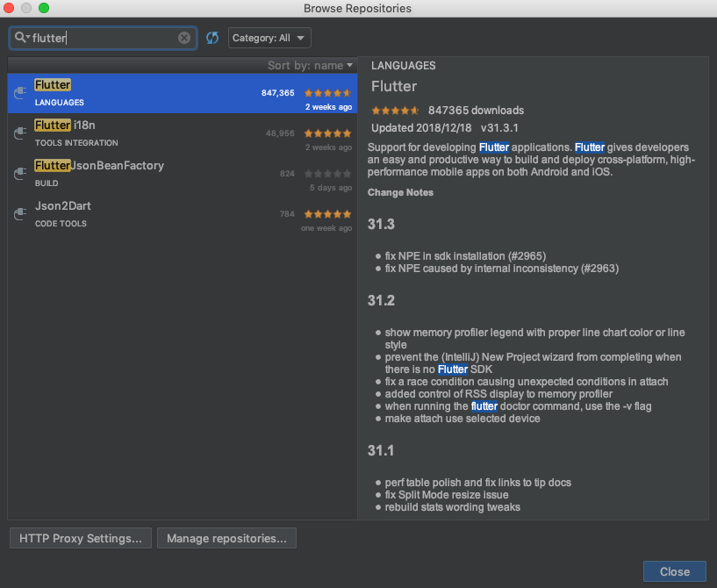Select the Flutter i18n plugin
This screenshot has width=717, height=588.
pos(182,133)
